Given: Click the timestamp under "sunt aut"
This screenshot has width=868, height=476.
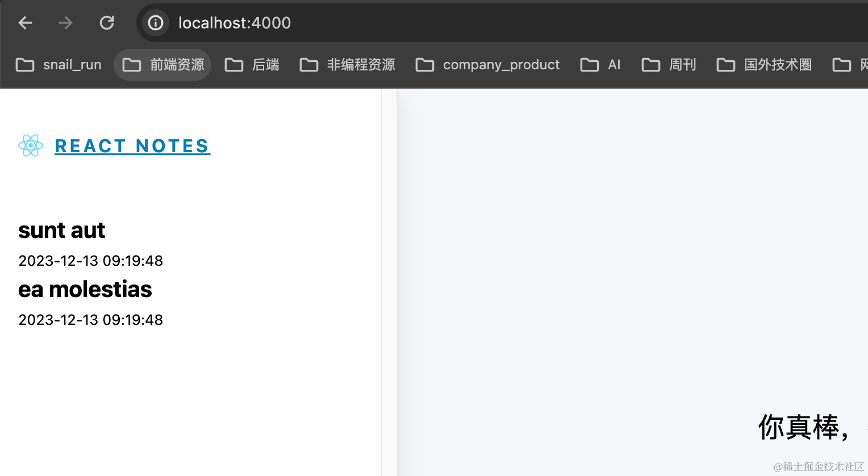Looking at the screenshot, I should pos(91,261).
